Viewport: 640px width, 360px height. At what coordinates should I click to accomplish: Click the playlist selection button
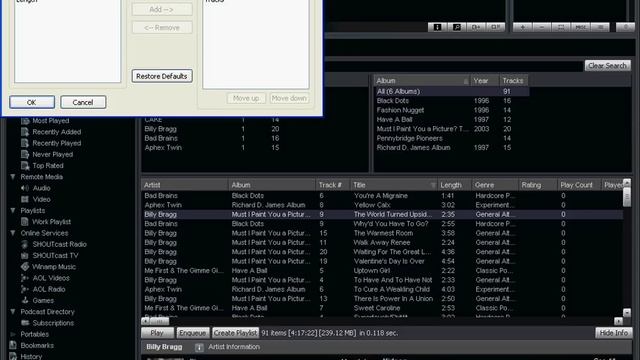point(561,27)
